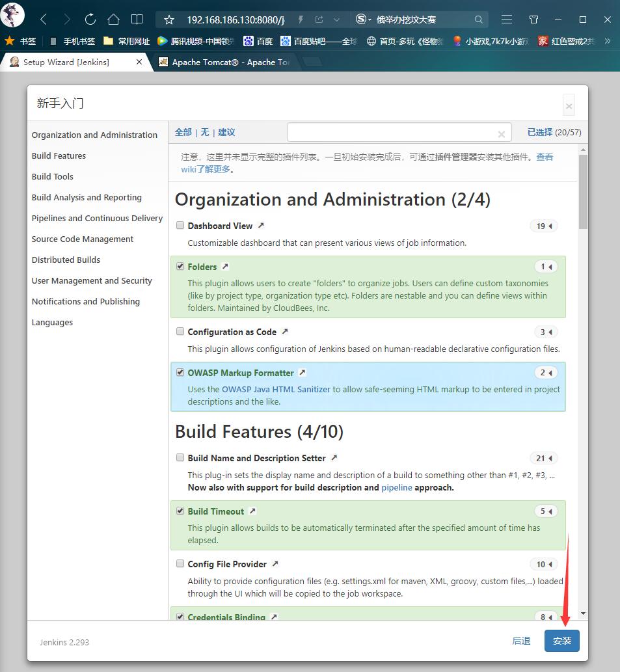
Task: Bookmark page with star icon in address bar
Action: pos(169,20)
